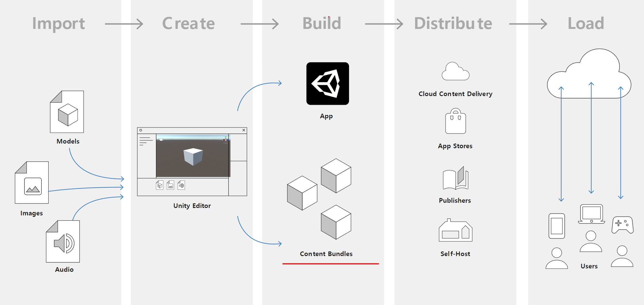Click the left Content Bundles cube
Viewport: 644px width, 305px height.
tap(302, 193)
